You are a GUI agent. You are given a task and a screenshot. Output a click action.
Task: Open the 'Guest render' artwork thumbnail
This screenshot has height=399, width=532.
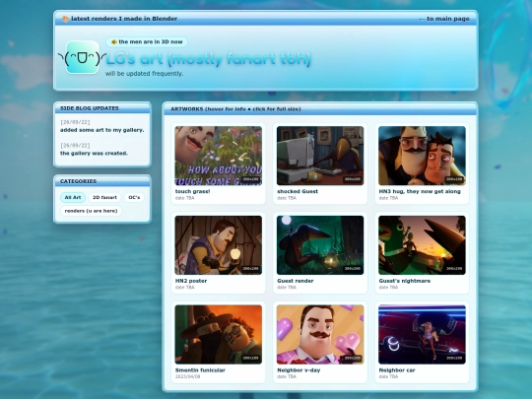[x=320, y=245]
